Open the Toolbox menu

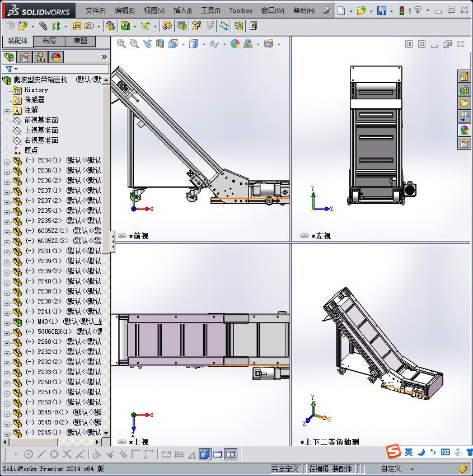pyautogui.click(x=241, y=11)
